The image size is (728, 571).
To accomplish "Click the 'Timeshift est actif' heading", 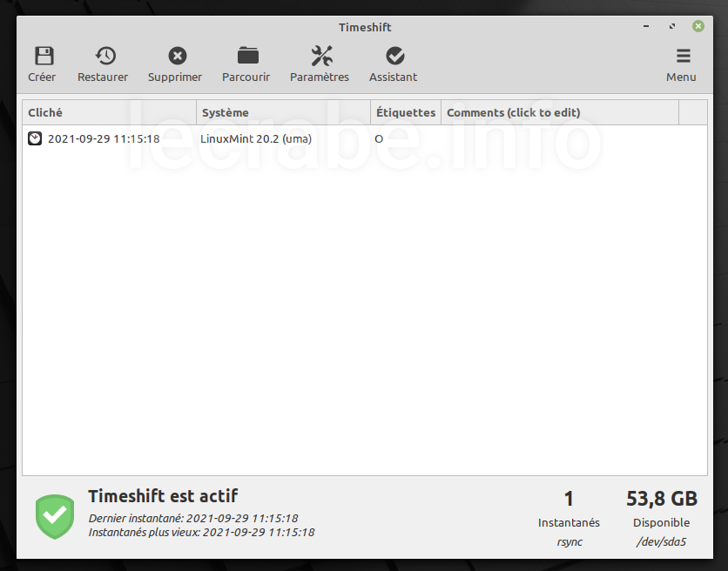I will tap(163, 496).
